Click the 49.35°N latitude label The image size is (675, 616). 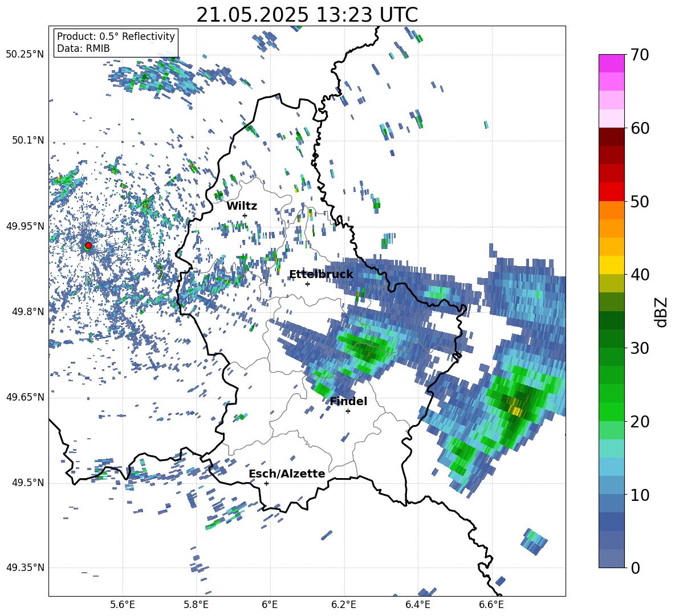[x=25, y=568]
